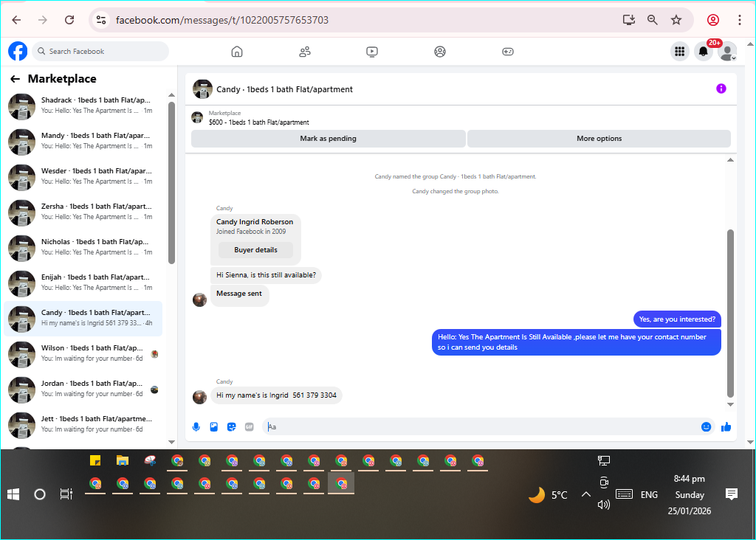Open Buyer details for Candy
The image size is (756, 540).
pyautogui.click(x=255, y=250)
